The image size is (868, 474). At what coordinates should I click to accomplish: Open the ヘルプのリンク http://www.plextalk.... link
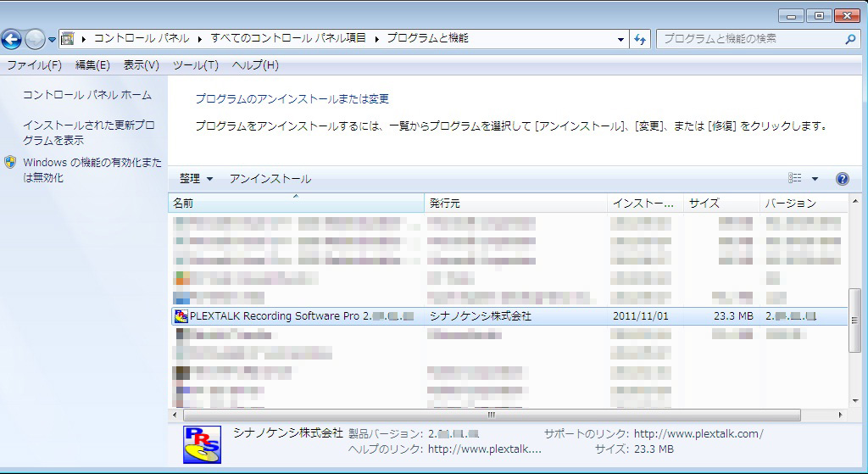click(x=484, y=449)
